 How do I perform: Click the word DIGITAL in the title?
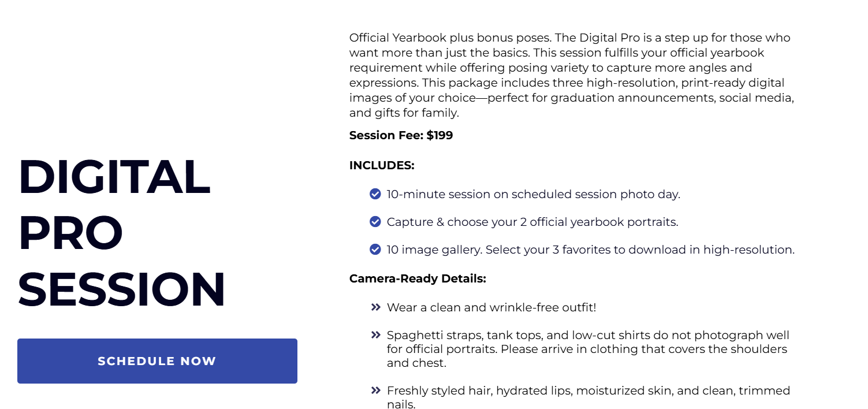114,177
